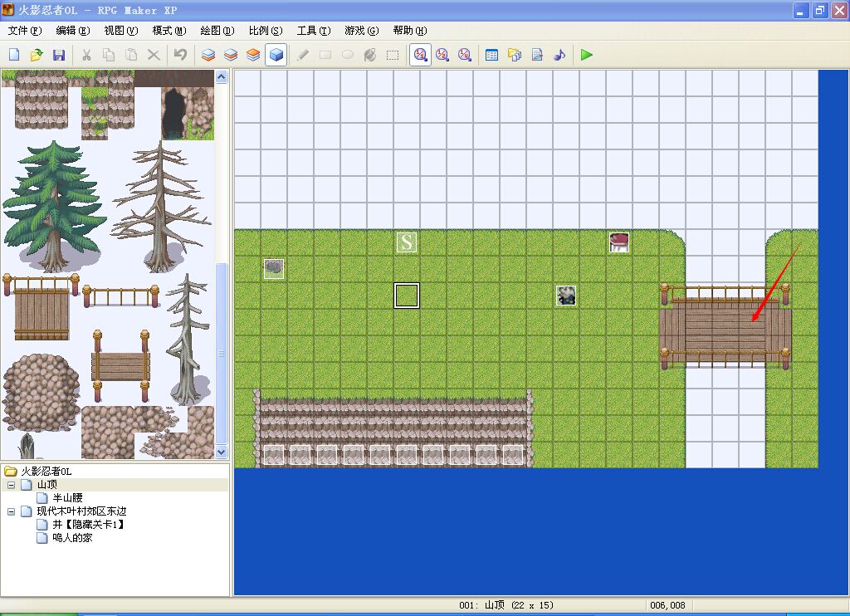Open the 文件(F) menu
This screenshot has width=850, height=616.
[25, 31]
